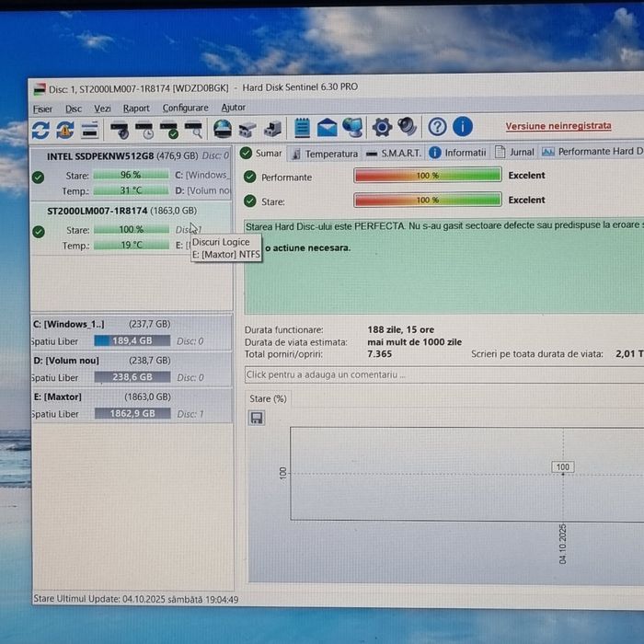This screenshot has width=644, height=644.
Task: Open the Configurare menu
Action: [185, 108]
